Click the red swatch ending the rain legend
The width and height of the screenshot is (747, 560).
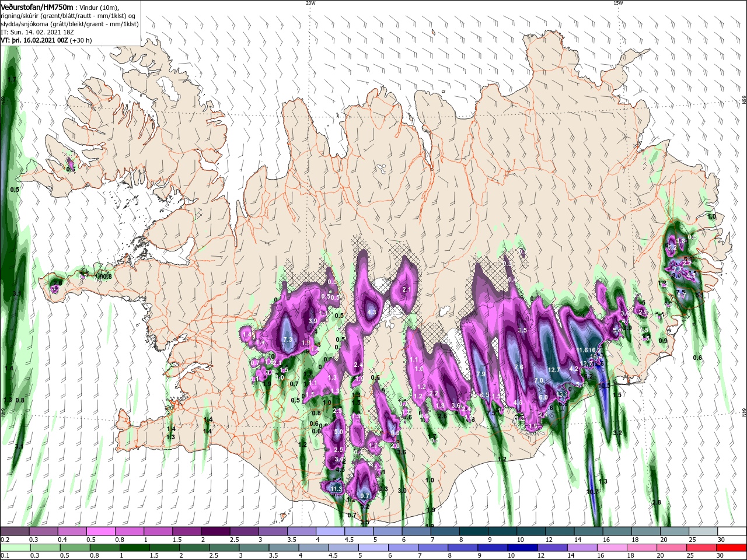tap(732, 548)
